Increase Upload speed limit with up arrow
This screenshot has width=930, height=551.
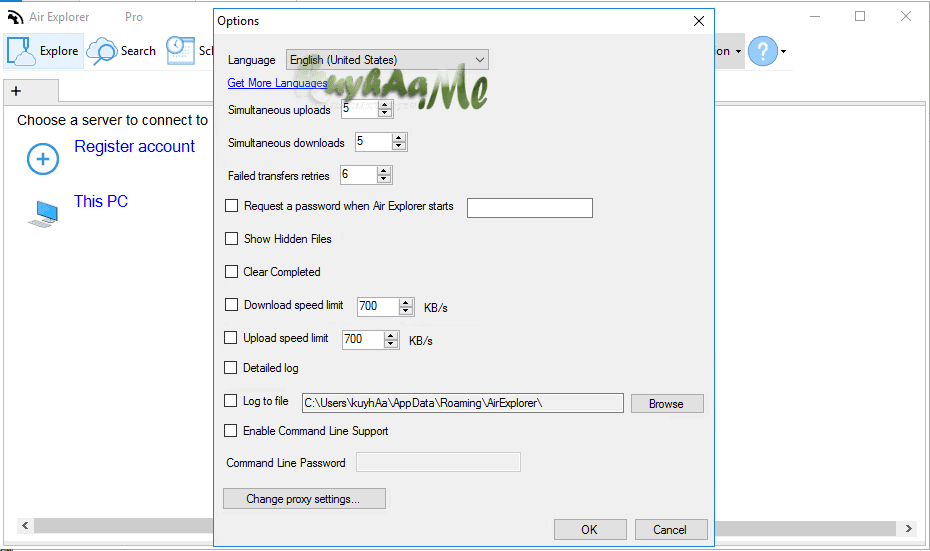click(x=391, y=336)
